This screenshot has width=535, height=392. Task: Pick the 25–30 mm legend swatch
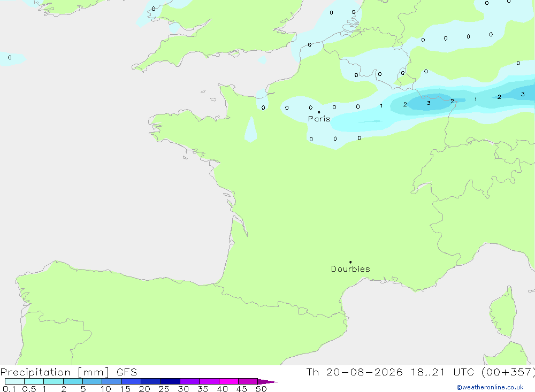(x=170, y=381)
